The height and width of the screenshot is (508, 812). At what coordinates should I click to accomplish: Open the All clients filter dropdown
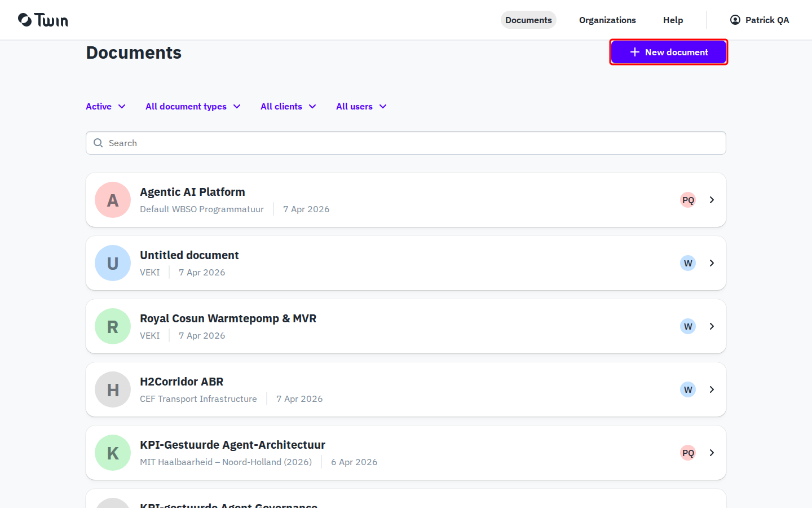pyautogui.click(x=288, y=106)
